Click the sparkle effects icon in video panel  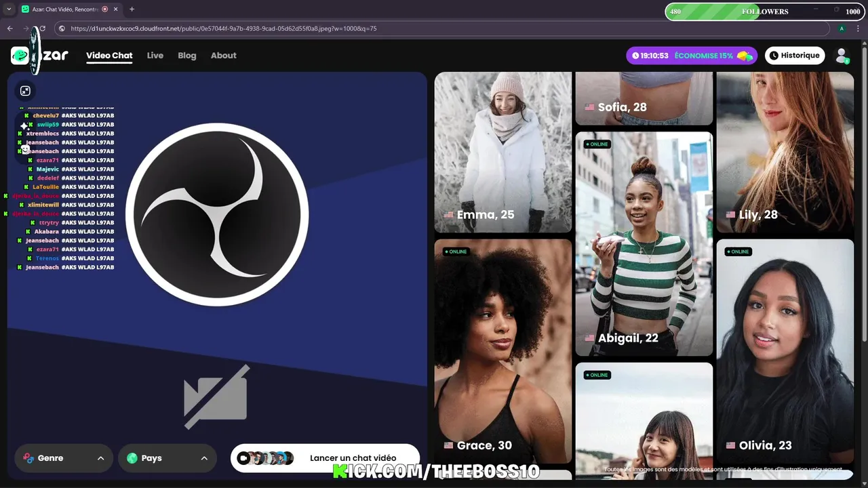coord(24,126)
